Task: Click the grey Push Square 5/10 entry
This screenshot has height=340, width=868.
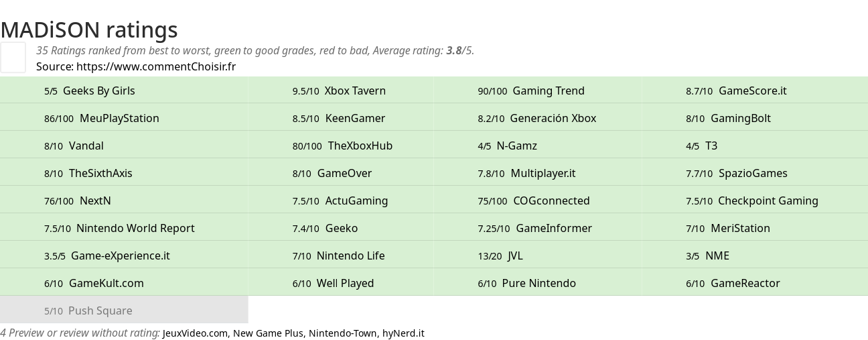Action: pyautogui.click(x=124, y=310)
